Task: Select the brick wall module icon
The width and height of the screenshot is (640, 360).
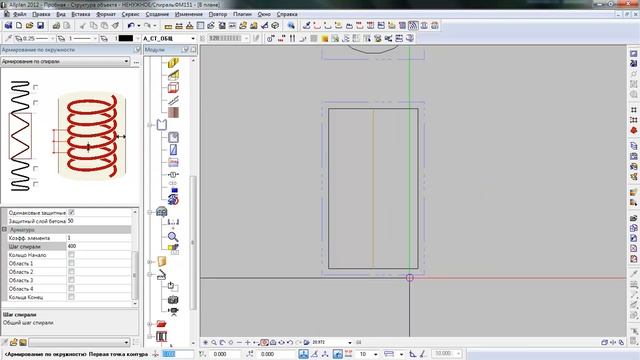Action: 173,113
